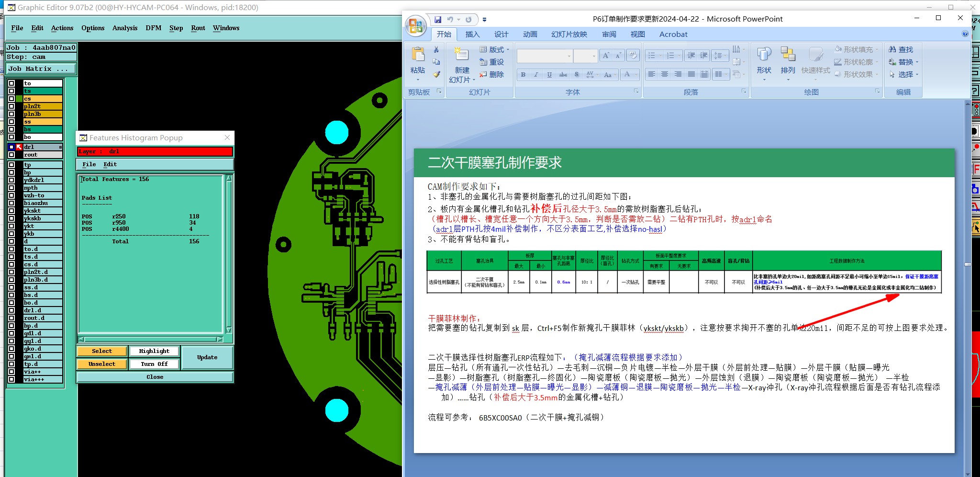This screenshot has width=980, height=477.
Task: Click the Paste (粘贴) clipboard icon
Action: tap(418, 54)
